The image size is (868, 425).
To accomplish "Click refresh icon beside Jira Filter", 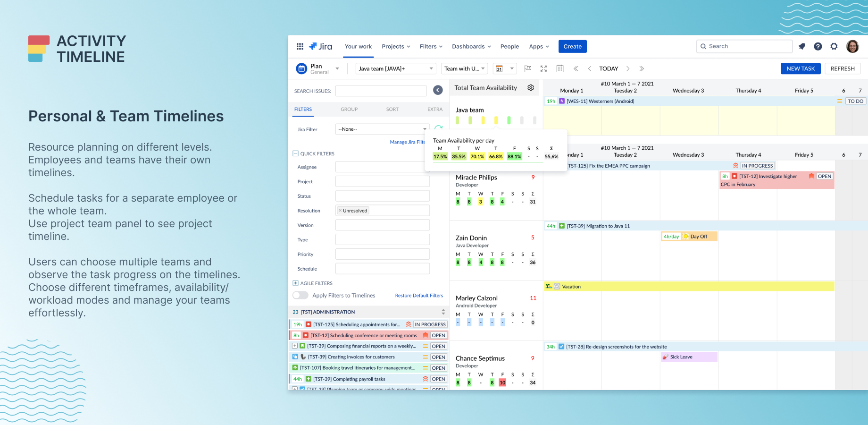I will [438, 128].
